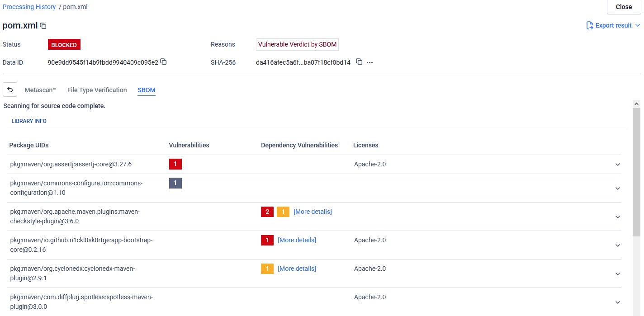
Task: Open the ellipsis menu beside SHA-256
Action: [369, 62]
